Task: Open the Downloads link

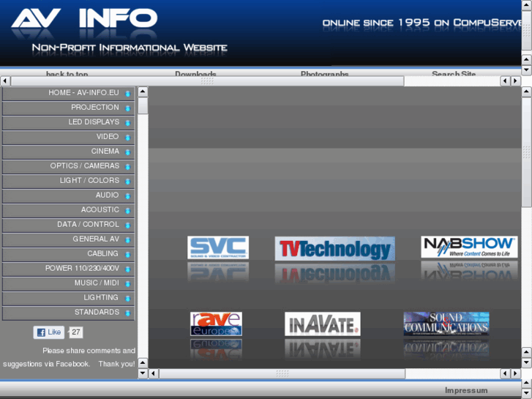Action: point(195,73)
